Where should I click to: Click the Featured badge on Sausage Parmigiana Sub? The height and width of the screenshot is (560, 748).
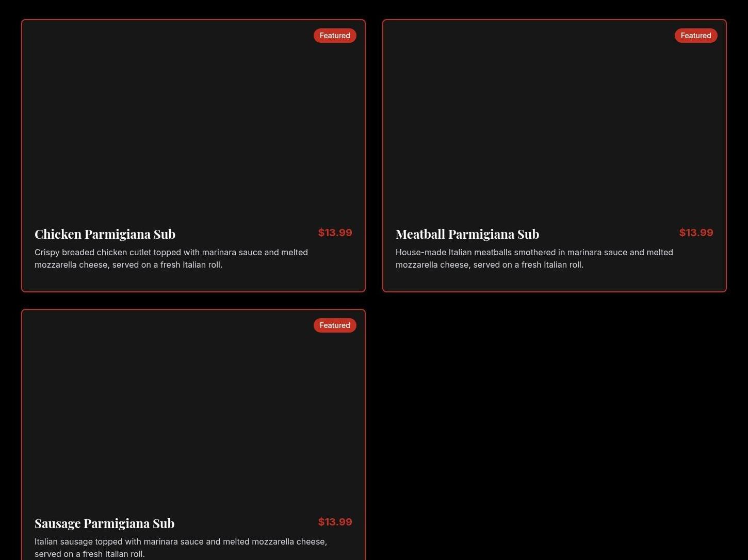(335, 325)
